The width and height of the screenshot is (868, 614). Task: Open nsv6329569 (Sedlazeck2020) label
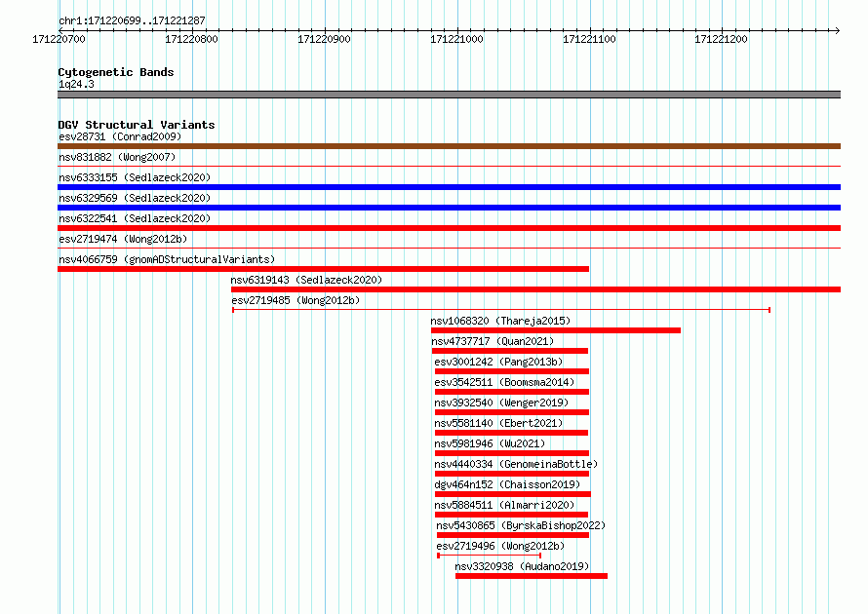point(135,198)
